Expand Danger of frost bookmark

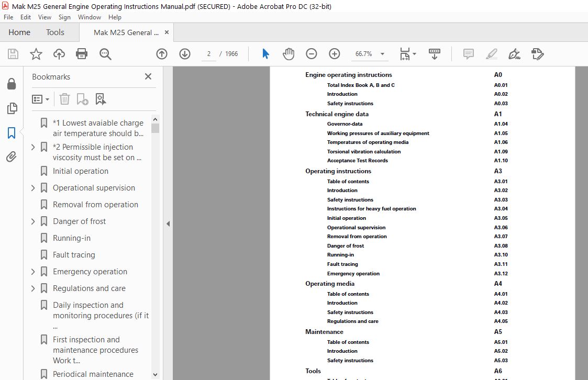click(32, 221)
